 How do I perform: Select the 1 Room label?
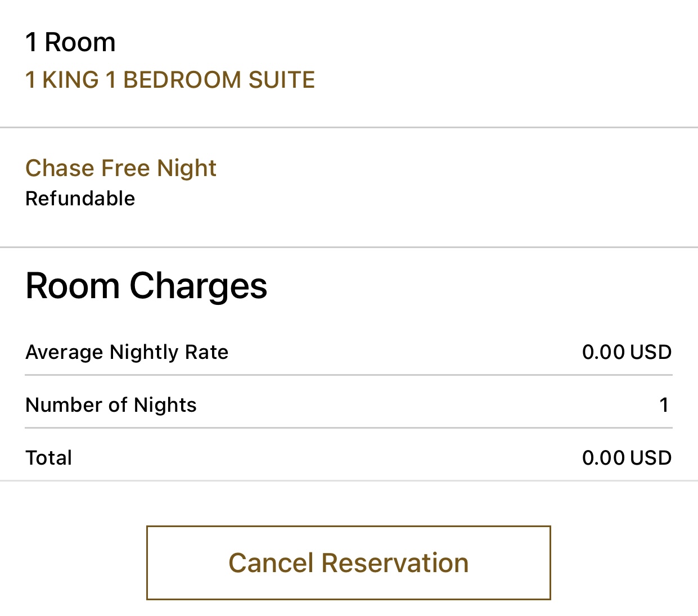(x=71, y=42)
